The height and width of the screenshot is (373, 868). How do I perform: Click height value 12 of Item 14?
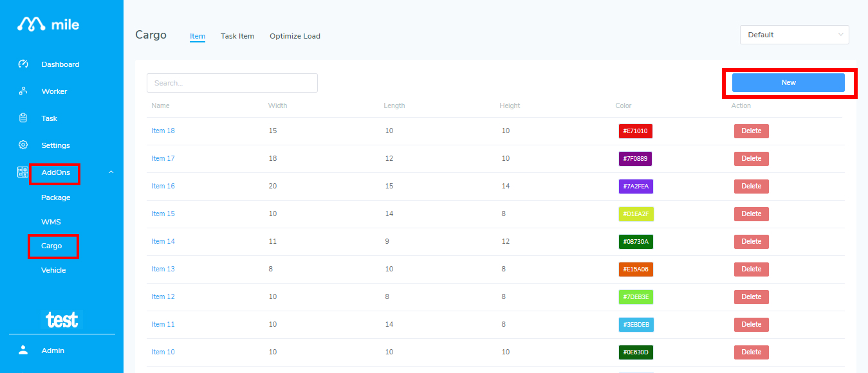506,241
